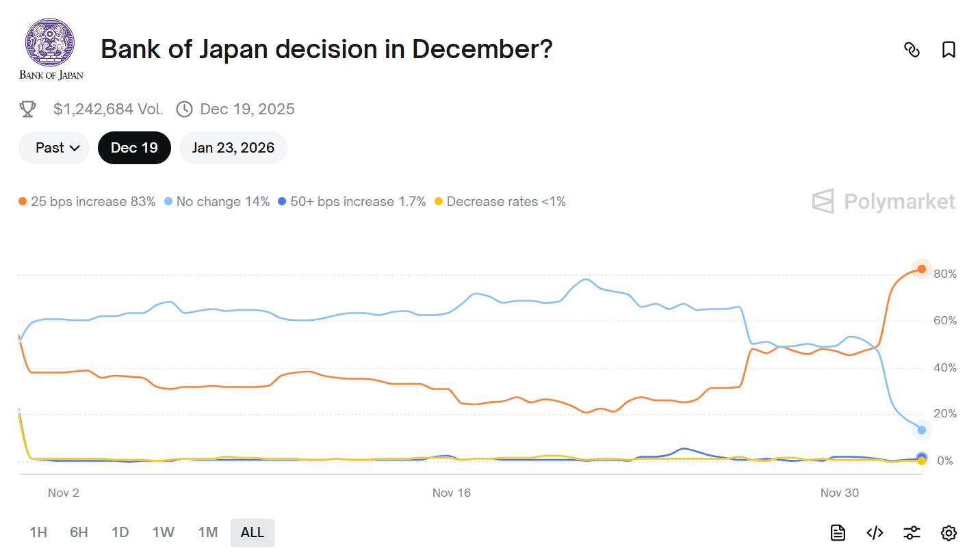The image size is (980, 557).
Task: Switch to the Jan 23, 2026 tab
Action: (x=233, y=147)
